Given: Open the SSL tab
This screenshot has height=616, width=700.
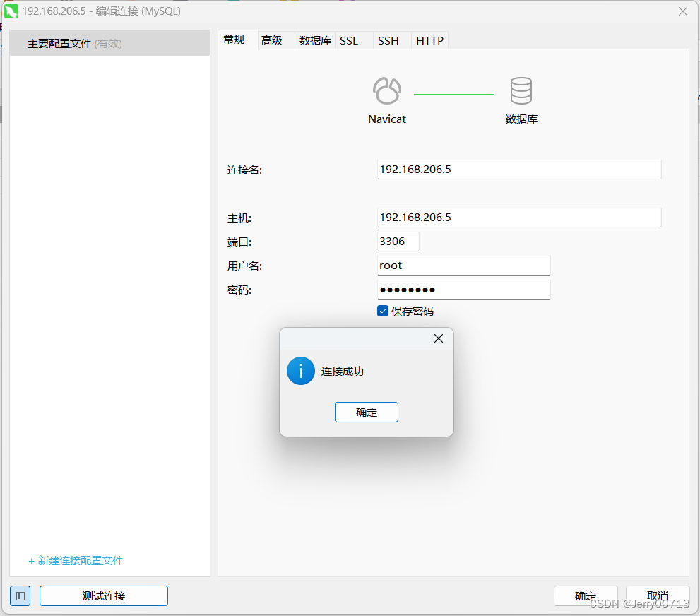Looking at the screenshot, I should (x=349, y=40).
